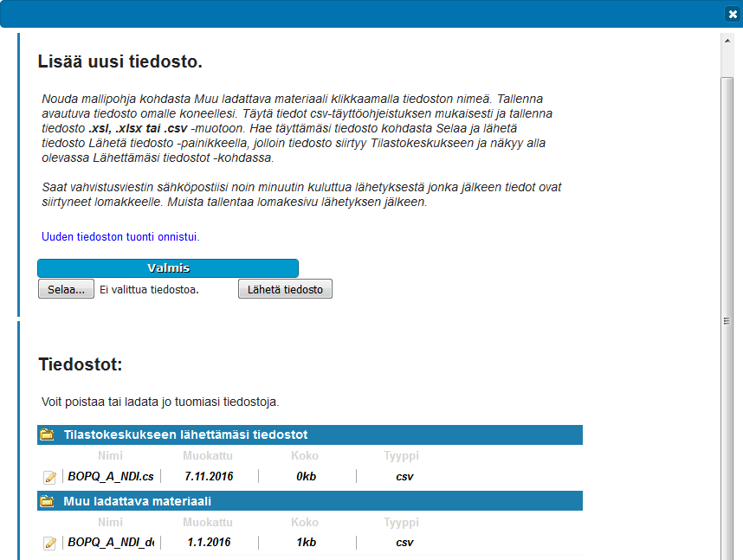Click the Selaa... browse button
The height and width of the screenshot is (560, 743).
(x=67, y=289)
